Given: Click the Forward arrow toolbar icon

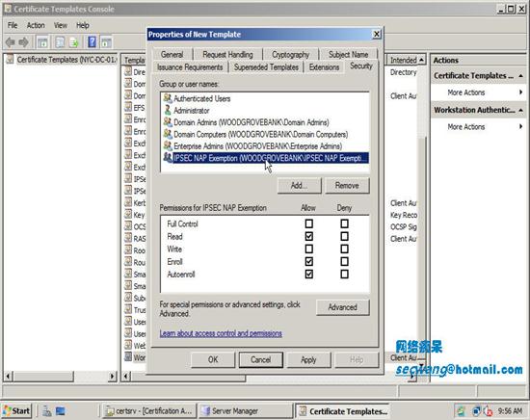Looking at the screenshot, I should (23, 42).
